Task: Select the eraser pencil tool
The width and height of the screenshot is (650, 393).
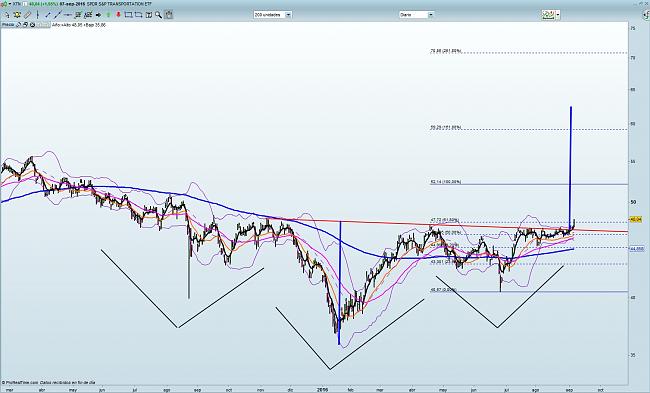Action: [27, 15]
